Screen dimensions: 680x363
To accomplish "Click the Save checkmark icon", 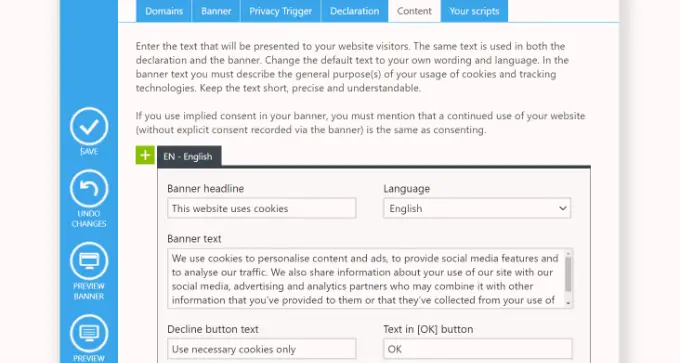I will click(x=89, y=126).
